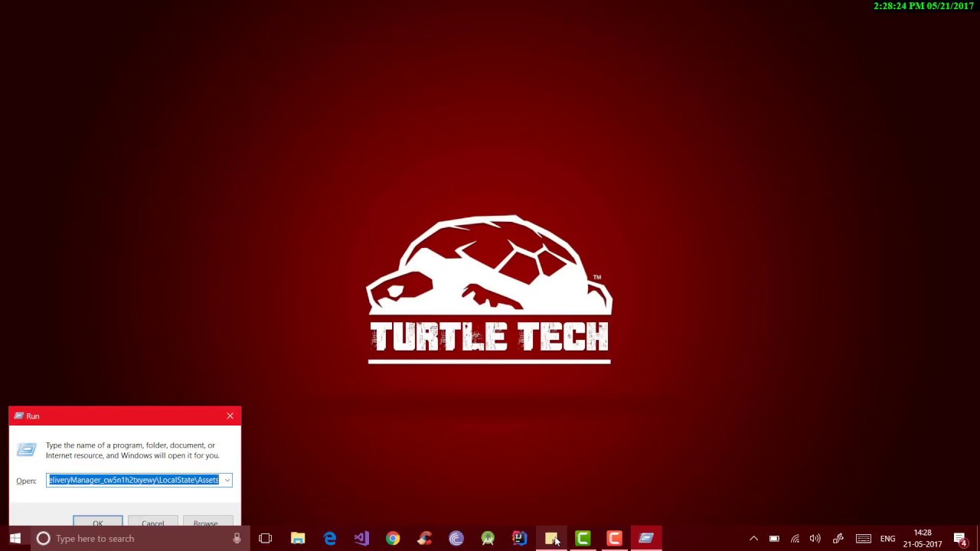The width and height of the screenshot is (980, 551).
Task: Launch Microsoft Edge from the taskbar
Action: pyautogui.click(x=329, y=539)
